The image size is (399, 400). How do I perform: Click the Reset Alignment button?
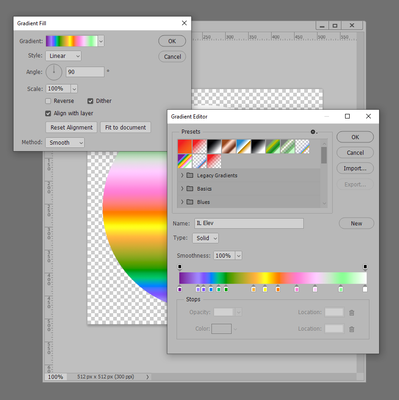[x=71, y=127]
